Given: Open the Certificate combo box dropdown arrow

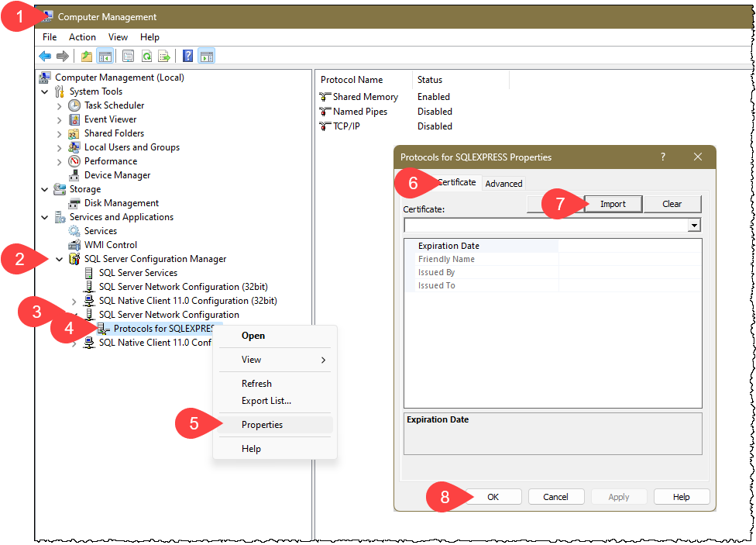Looking at the screenshot, I should [694, 226].
